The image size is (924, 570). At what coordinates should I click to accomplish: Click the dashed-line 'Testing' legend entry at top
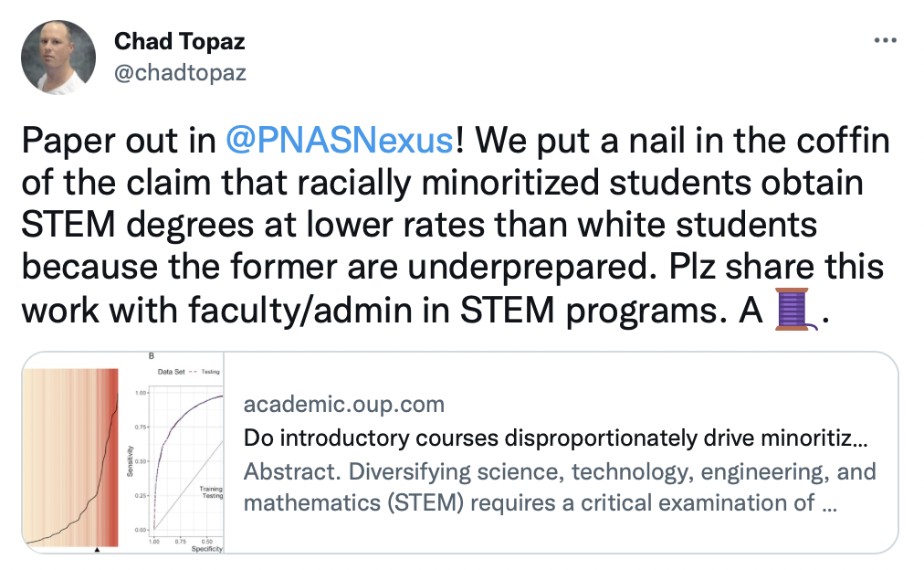[x=205, y=372]
